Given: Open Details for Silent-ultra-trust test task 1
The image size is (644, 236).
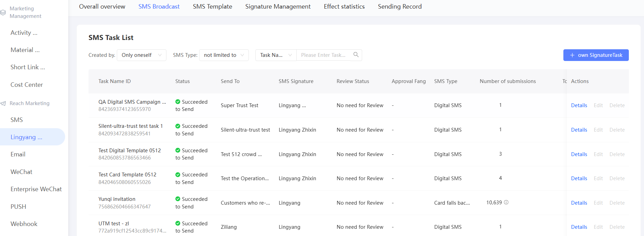Looking at the screenshot, I should point(579,130).
